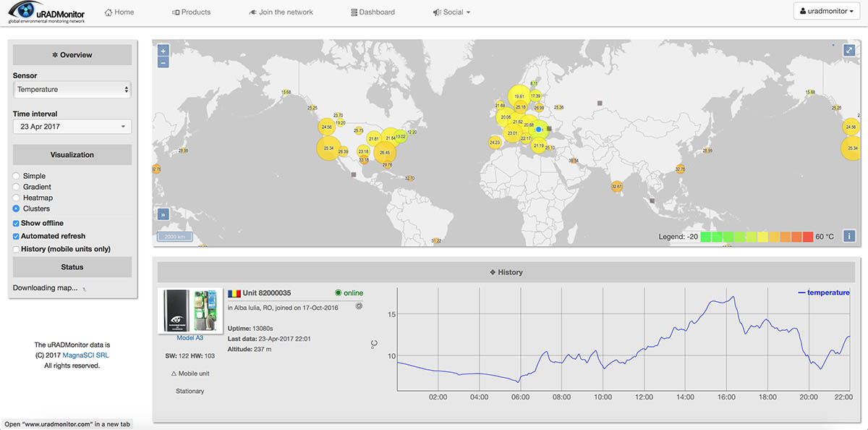This screenshot has height=430, width=868.
Task: Open the legend info icon
Action: pos(848,235)
